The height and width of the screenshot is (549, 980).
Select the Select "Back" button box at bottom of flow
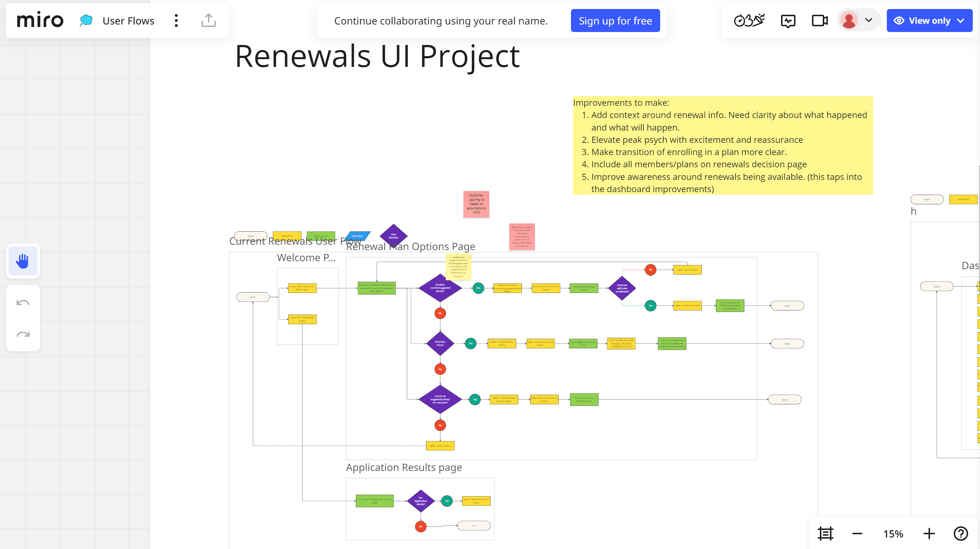(440, 445)
